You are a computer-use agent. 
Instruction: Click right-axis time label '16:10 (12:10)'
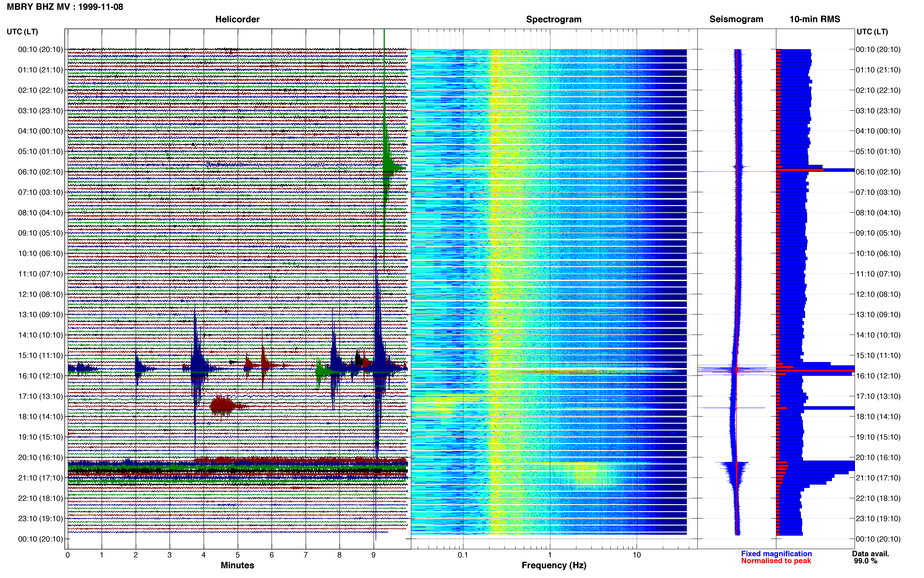(878, 375)
